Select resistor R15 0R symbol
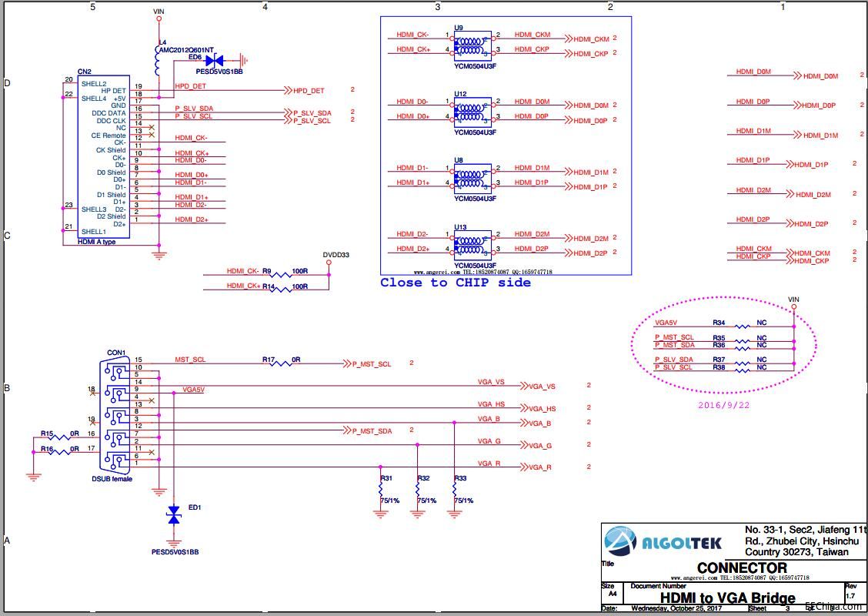Image resolution: width=868 pixels, height=616 pixels. [61, 437]
